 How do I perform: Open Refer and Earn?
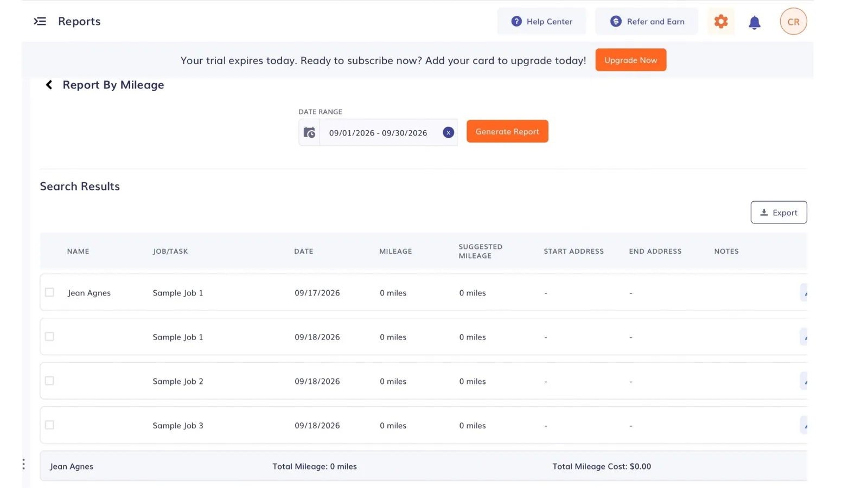647,21
